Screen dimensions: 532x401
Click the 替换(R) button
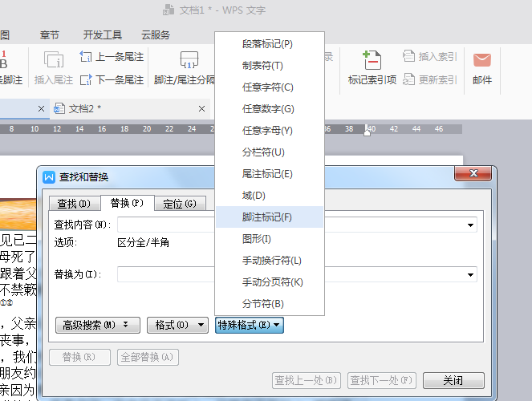pyautogui.click(x=79, y=357)
